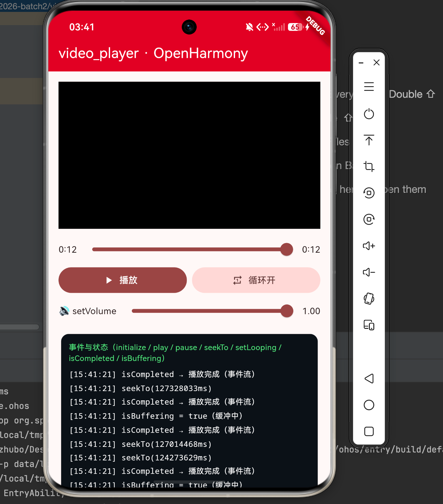
Task: Tap the setVolume label text
Action: tap(94, 311)
